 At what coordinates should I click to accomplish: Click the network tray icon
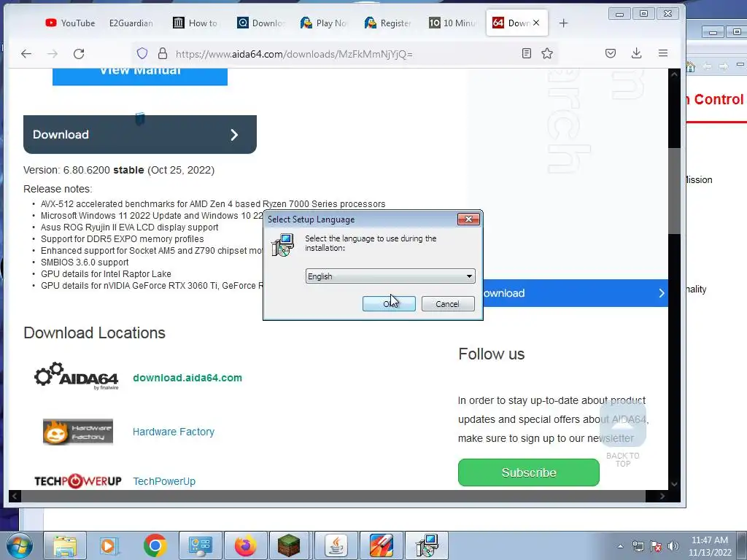638,546
